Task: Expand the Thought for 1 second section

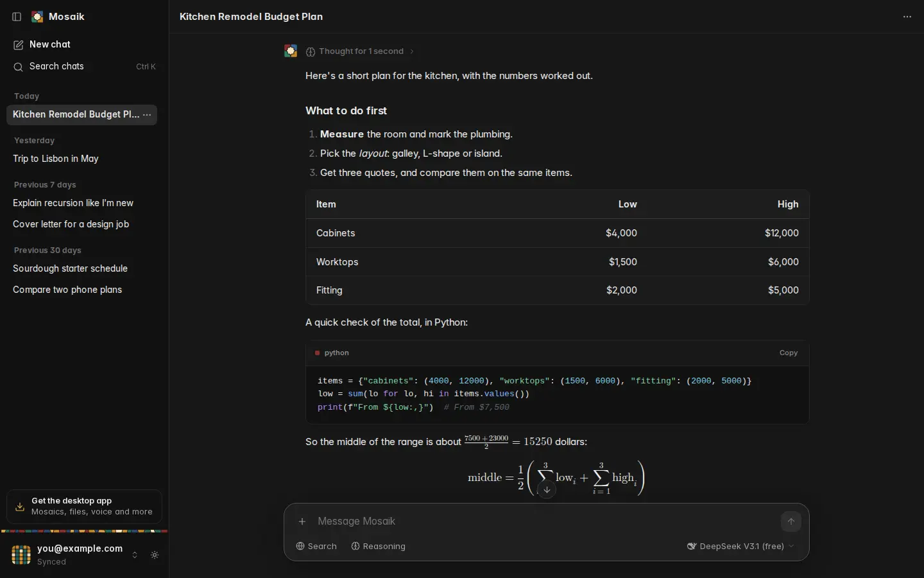Action: 361,51
